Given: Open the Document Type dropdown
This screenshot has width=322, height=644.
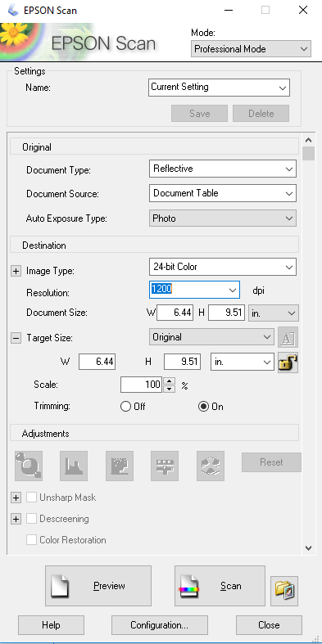Looking at the screenshot, I should click(223, 169).
